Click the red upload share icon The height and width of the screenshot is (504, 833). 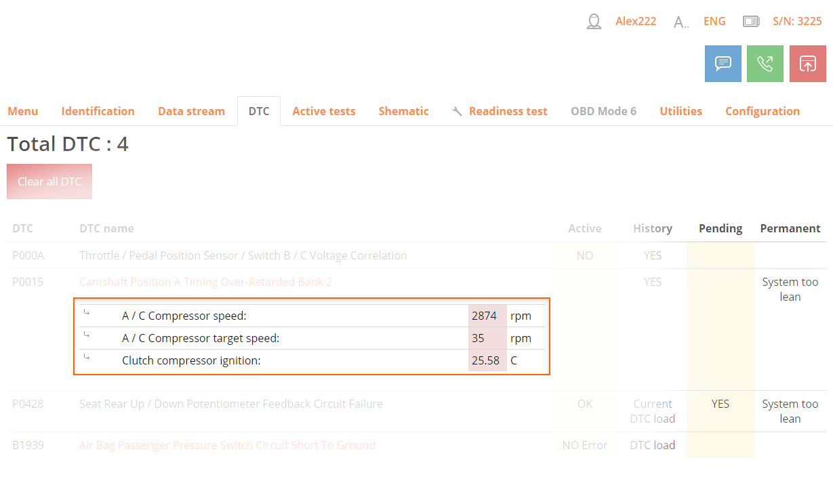(807, 64)
